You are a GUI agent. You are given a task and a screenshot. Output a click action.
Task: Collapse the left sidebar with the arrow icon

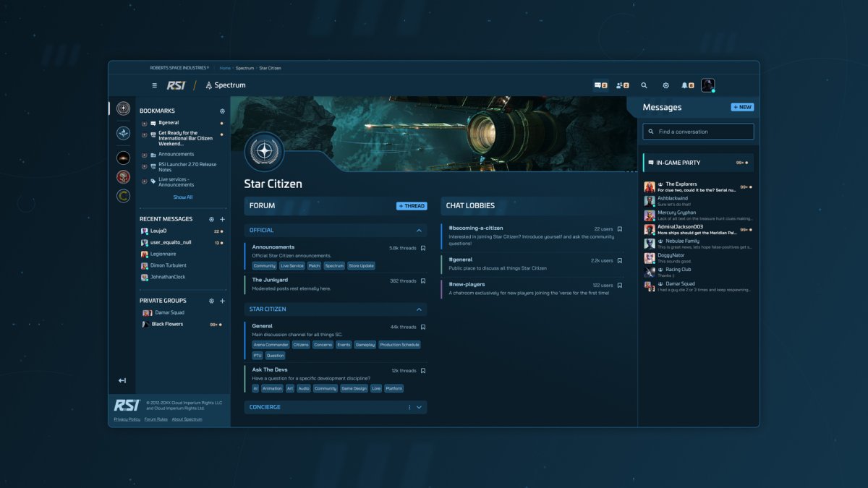[x=122, y=380]
